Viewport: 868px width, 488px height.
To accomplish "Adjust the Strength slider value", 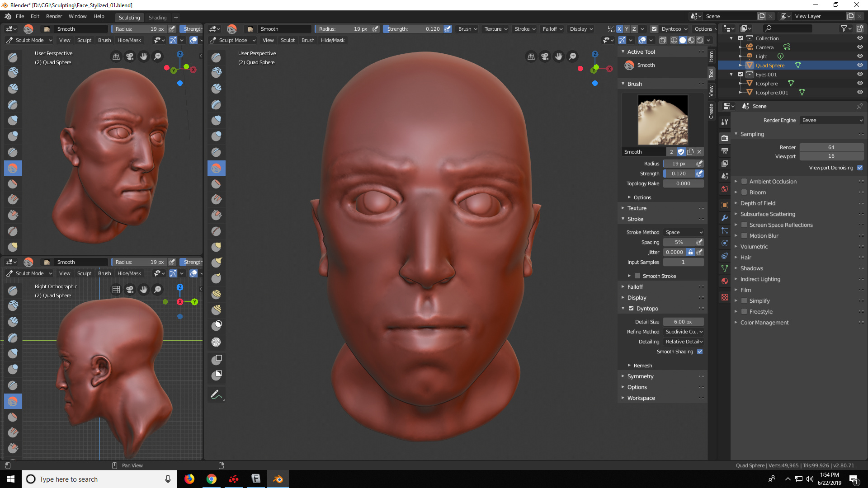I will click(x=679, y=174).
